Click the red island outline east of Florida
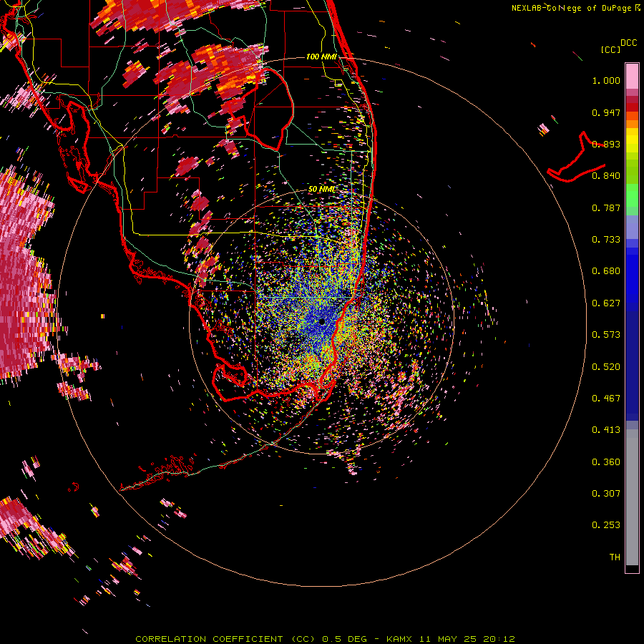This screenshot has height=644, width=644. (x=577, y=157)
